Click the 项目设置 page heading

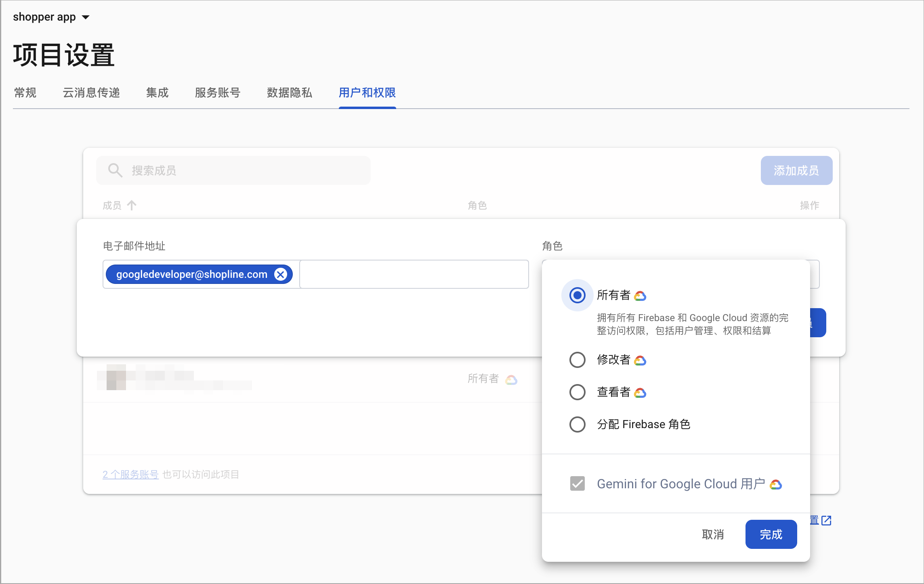pyautogui.click(x=64, y=55)
